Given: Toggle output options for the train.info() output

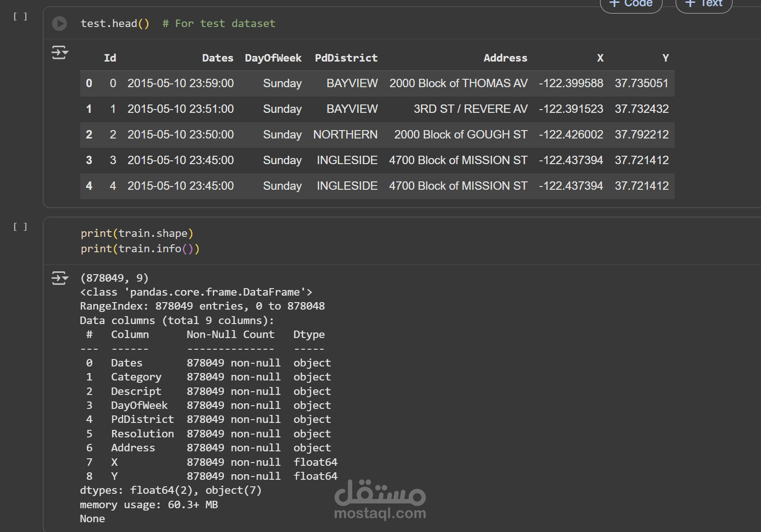Looking at the screenshot, I should coord(60,278).
